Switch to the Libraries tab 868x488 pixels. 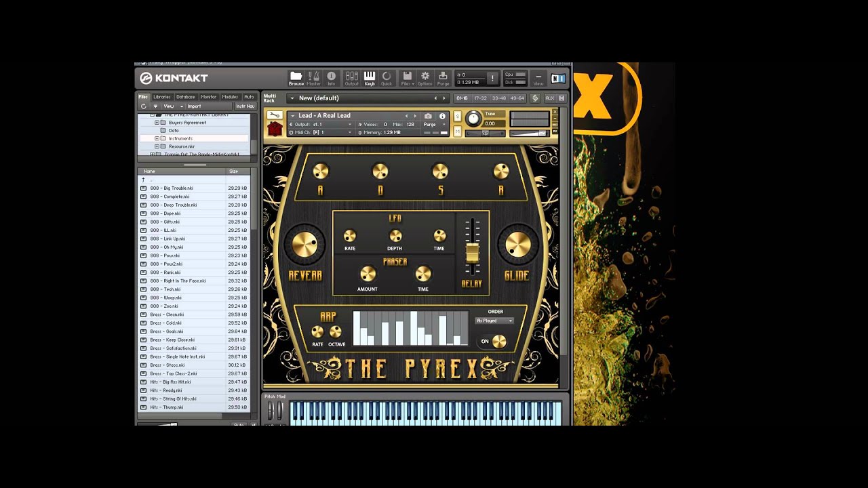161,97
